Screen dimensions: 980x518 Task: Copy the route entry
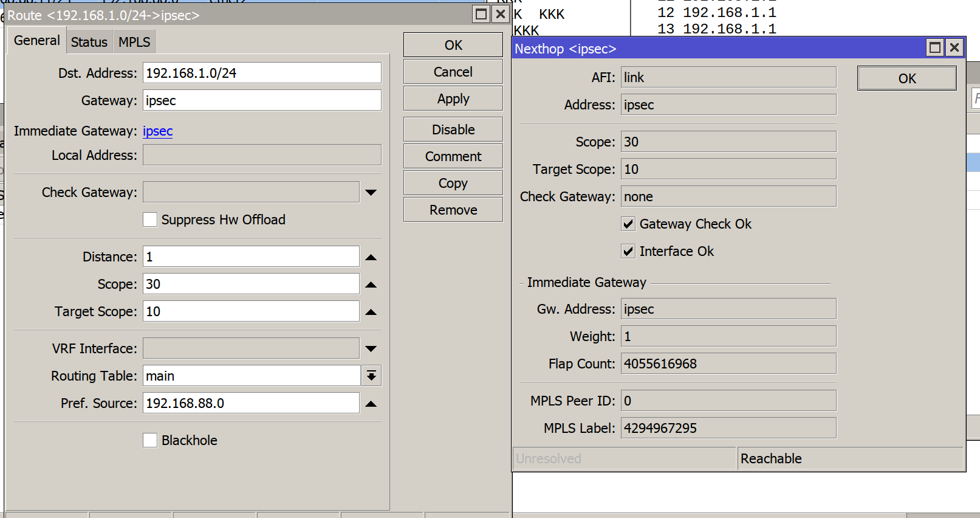(453, 183)
